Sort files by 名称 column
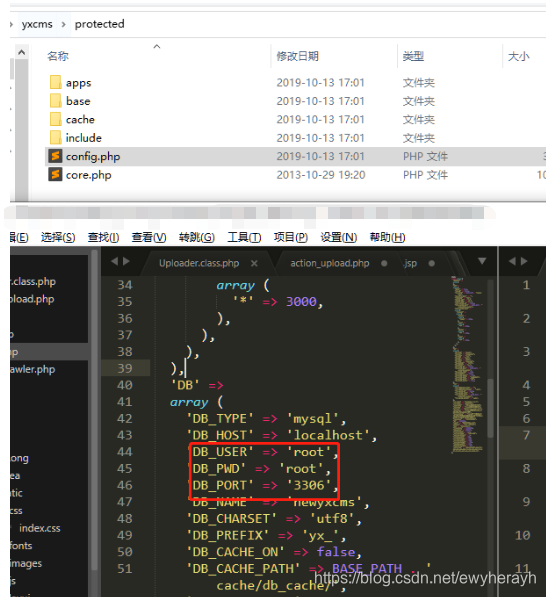 click(58, 56)
